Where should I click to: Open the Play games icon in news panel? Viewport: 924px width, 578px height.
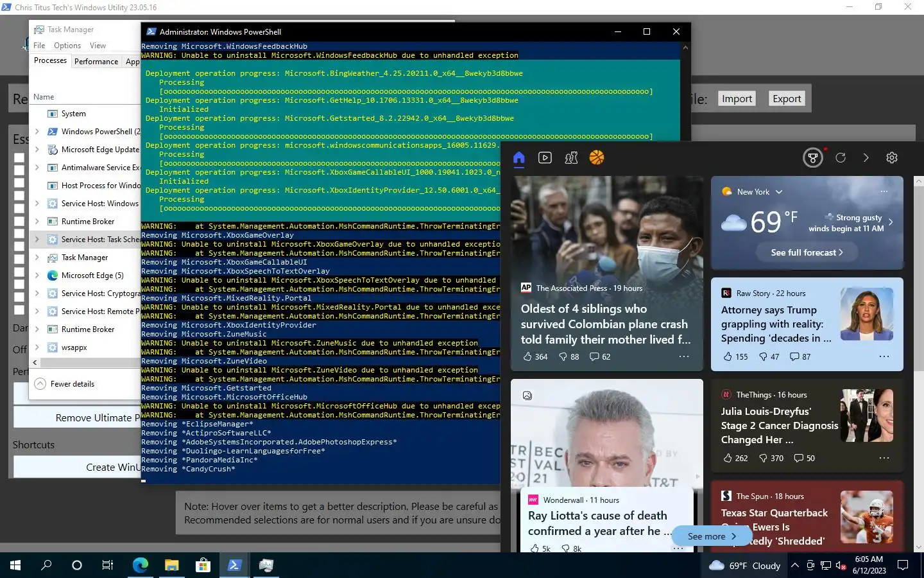tap(571, 158)
